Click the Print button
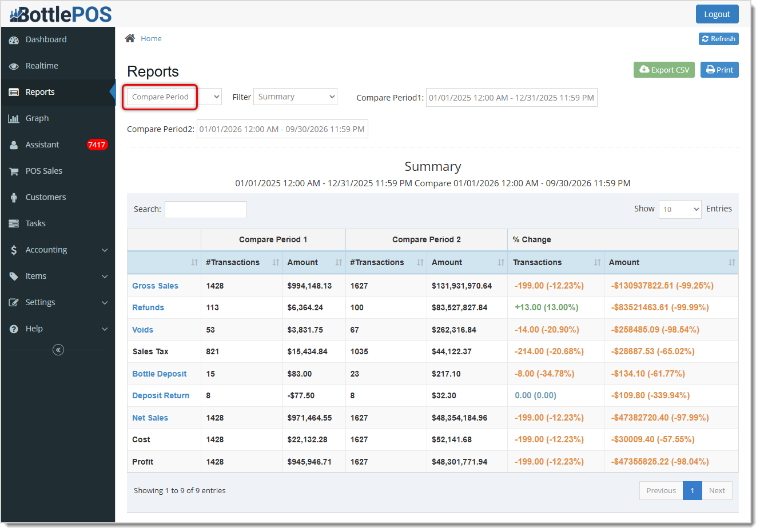This screenshot has width=760, height=532. click(719, 70)
